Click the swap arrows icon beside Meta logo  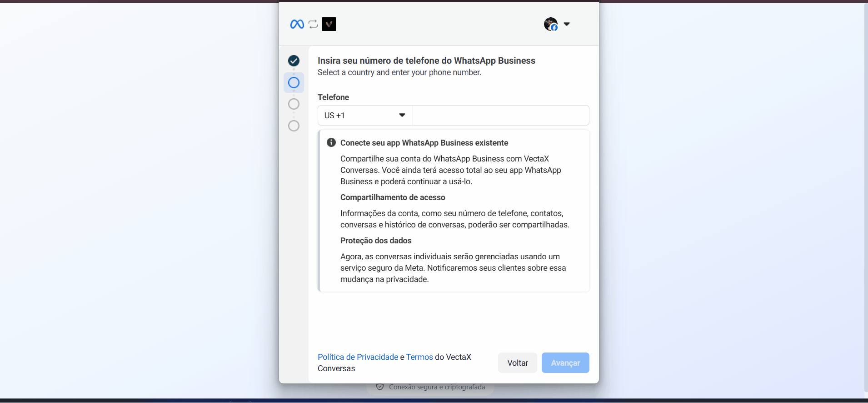point(313,24)
